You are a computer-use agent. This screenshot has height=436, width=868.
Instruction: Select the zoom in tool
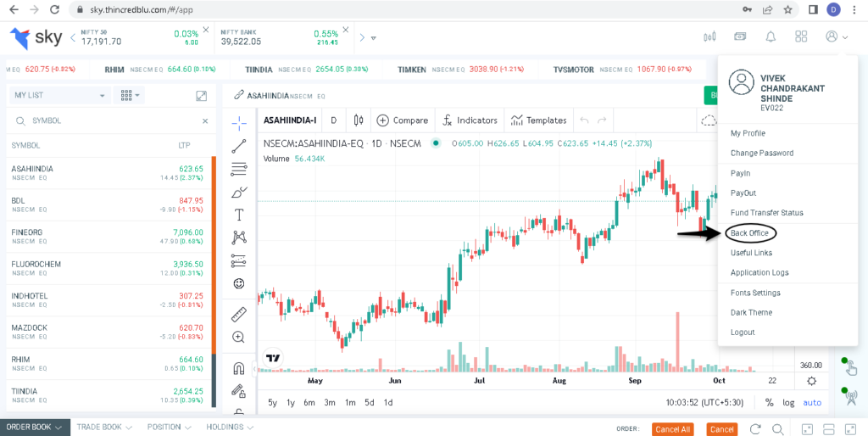[x=239, y=337]
